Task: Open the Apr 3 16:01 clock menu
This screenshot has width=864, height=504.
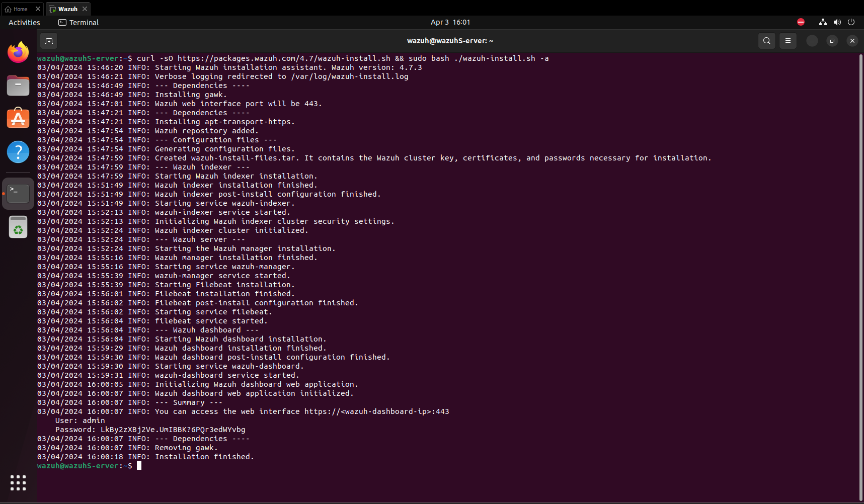Action: [450, 22]
